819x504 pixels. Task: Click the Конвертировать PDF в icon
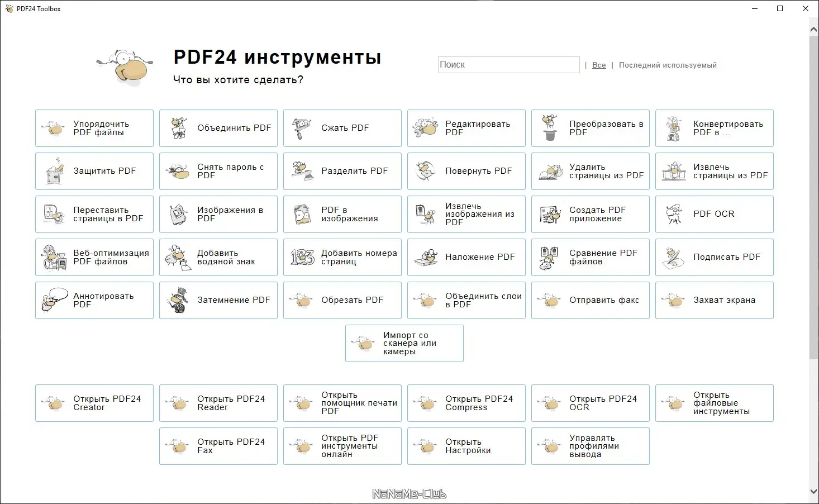674,129
